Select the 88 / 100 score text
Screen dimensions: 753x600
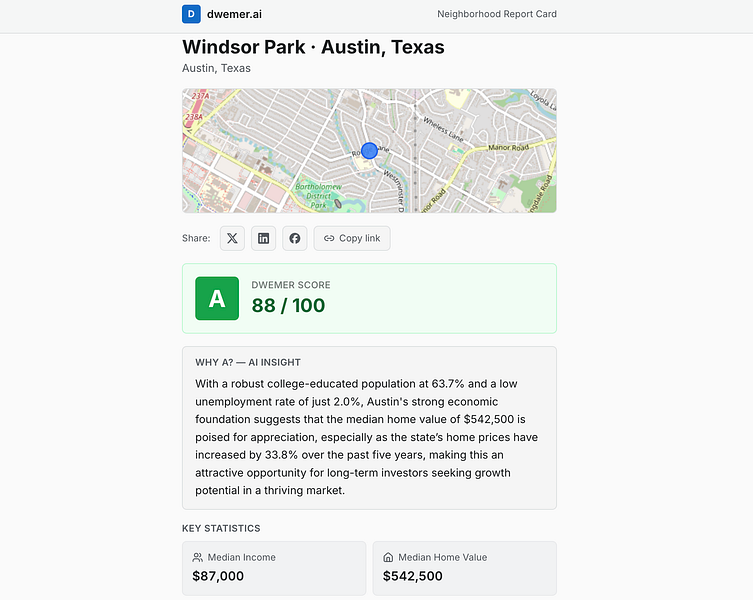pyautogui.click(x=288, y=306)
